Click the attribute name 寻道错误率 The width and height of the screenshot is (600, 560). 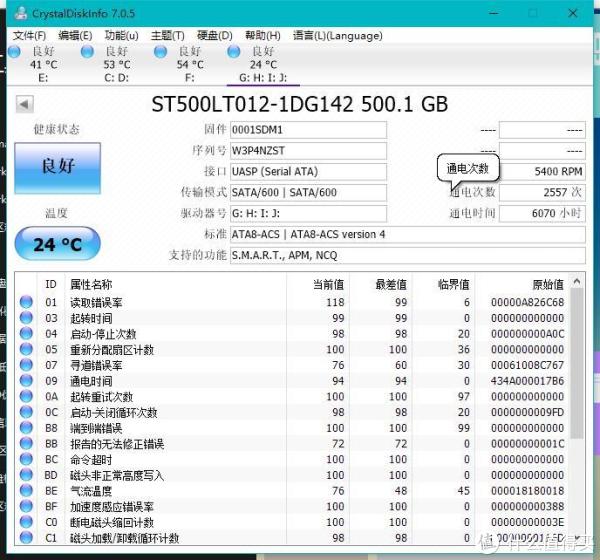coord(96,365)
